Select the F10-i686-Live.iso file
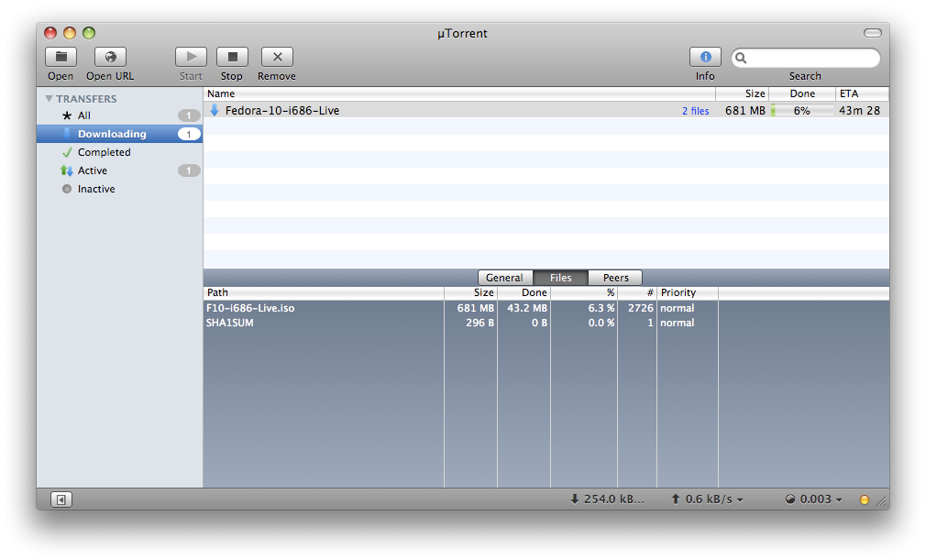The width and height of the screenshot is (926, 560). coord(546,308)
